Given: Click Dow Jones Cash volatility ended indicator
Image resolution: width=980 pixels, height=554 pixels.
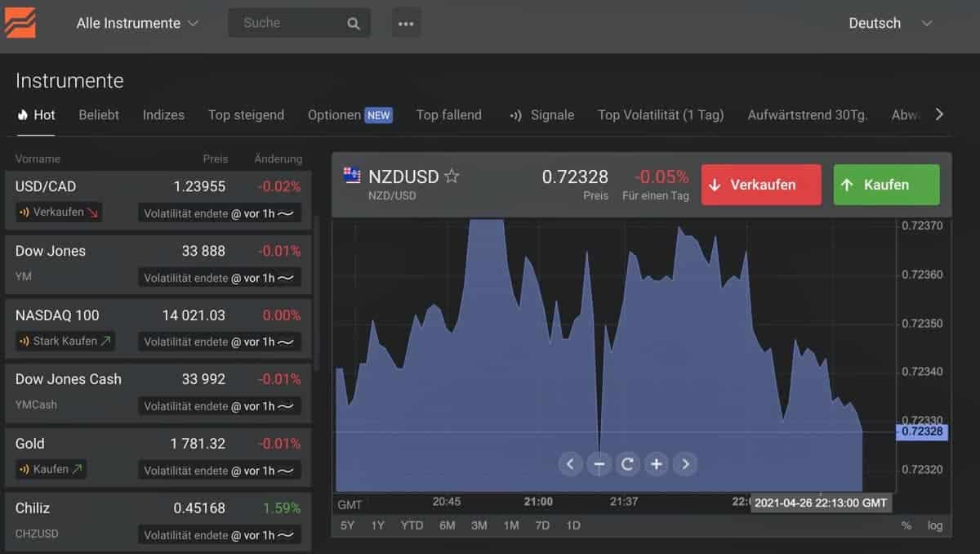Looking at the screenshot, I should [220, 406].
